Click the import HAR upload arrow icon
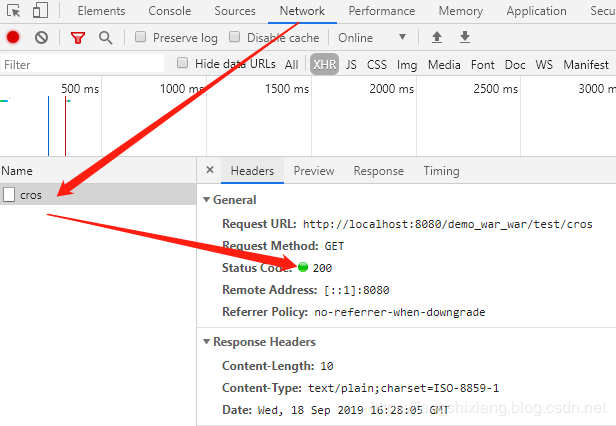The width and height of the screenshot is (616, 426). [437, 37]
